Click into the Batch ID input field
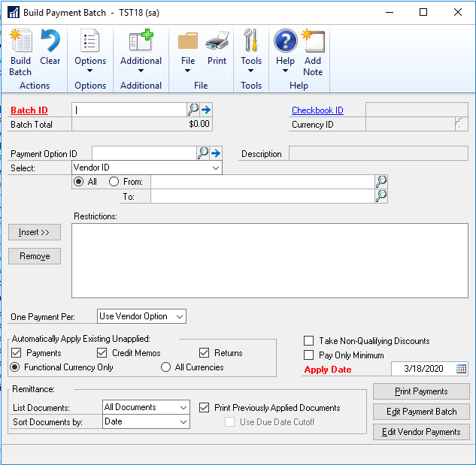Image resolution: width=476 pixels, height=465 pixels. [x=129, y=110]
